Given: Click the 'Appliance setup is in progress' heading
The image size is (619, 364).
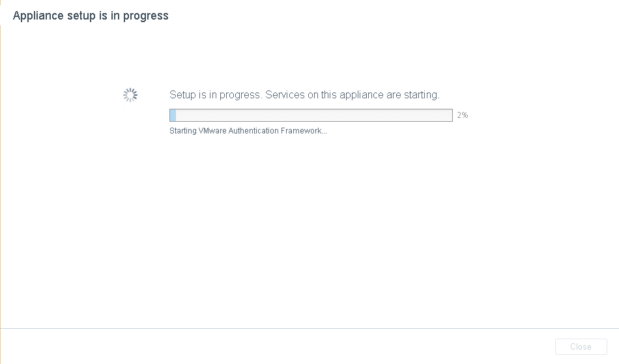Looking at the screenshot, I should point(91,16).
